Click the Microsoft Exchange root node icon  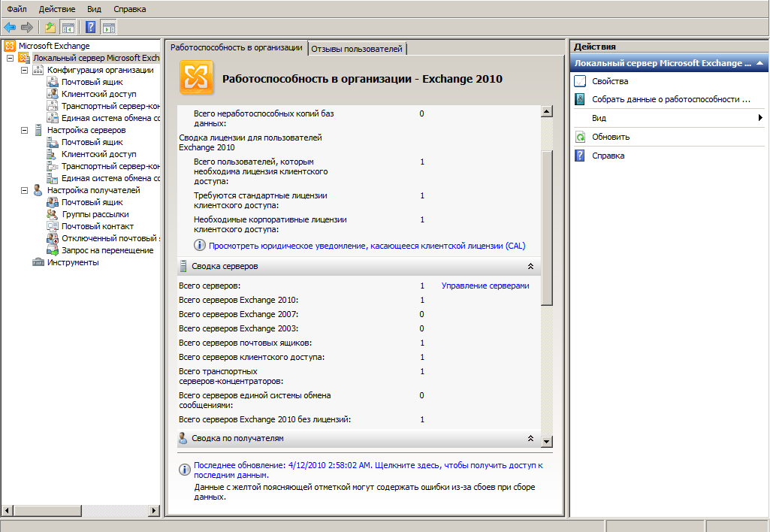pyautogui.click(x=10, y=46)
